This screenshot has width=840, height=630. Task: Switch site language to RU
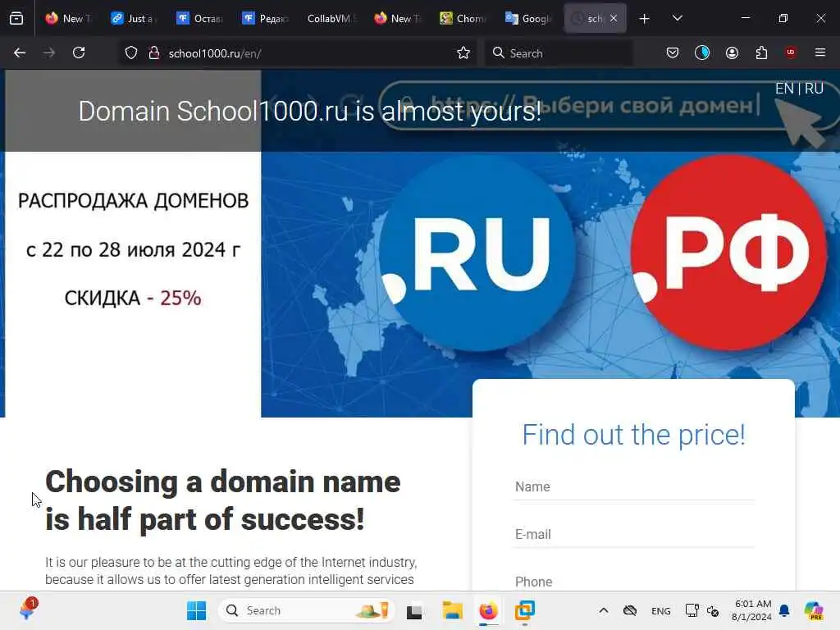(815, 89)
